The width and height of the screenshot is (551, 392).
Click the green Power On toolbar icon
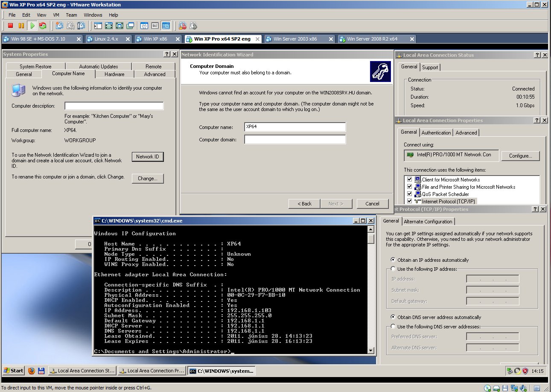point(32,26)
